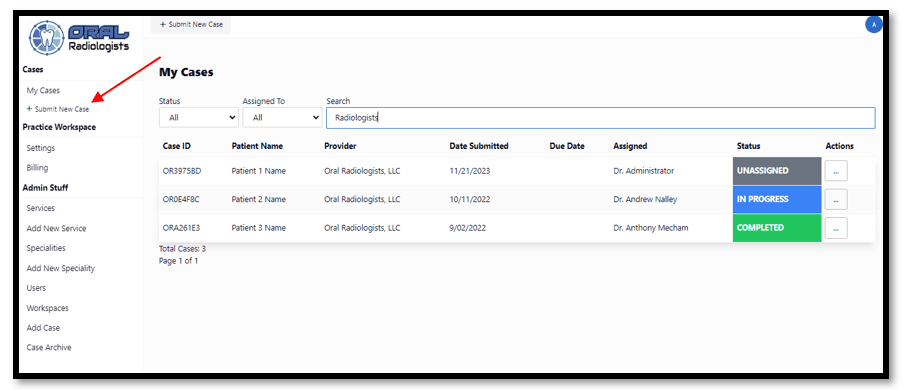The height and width of the screenshot is (390, 906).
Task: Select Submit New Case in sidebar
Action: pos(58,109)
